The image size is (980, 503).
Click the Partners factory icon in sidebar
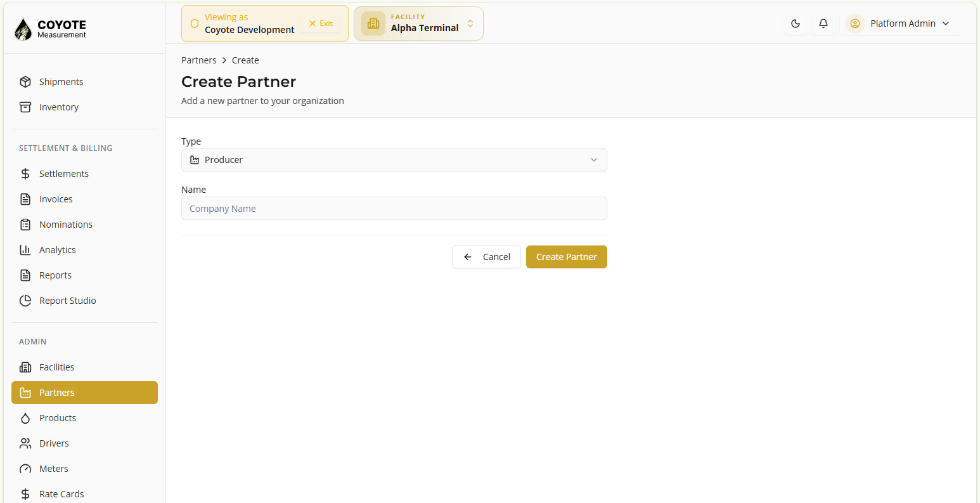25,393
